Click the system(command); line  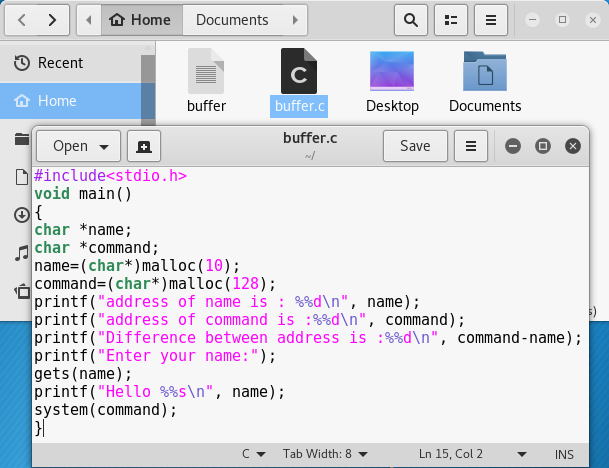coord(106,410)
